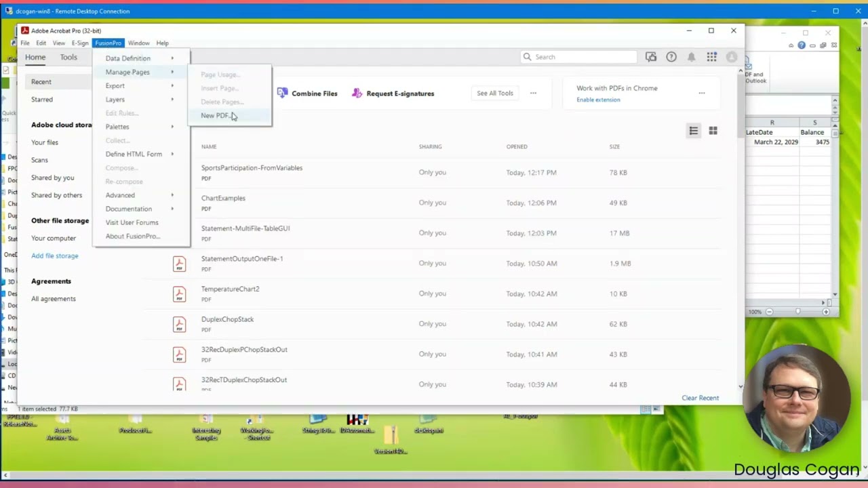Screen dimensions: 868x488
Task: Click the StatementOutputOneFile-1 PDF icon
Action: [x=179, y=264]
